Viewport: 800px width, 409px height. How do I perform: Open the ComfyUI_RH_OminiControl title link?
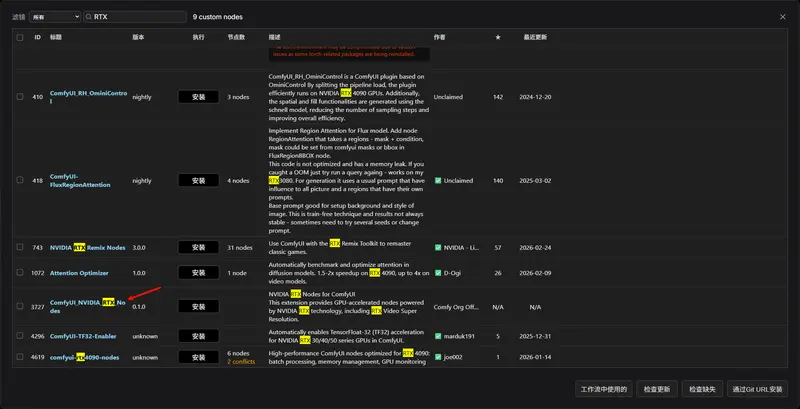click(x=88, y=93)
